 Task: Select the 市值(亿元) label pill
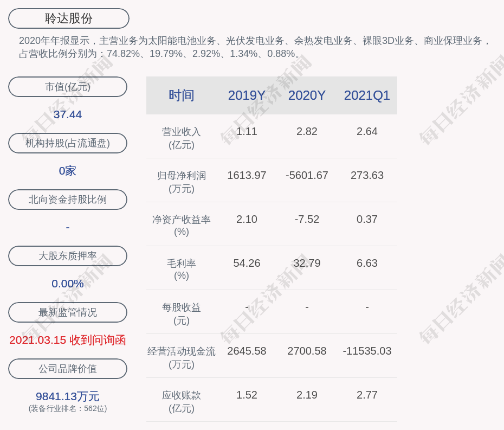(x=68, y=87)
